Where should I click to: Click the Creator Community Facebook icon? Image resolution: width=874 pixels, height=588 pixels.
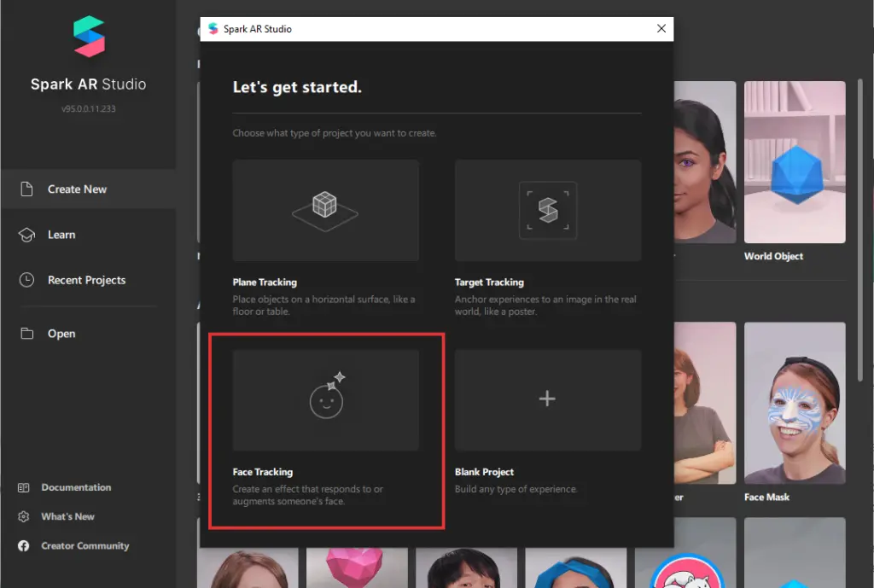point(24,545)
